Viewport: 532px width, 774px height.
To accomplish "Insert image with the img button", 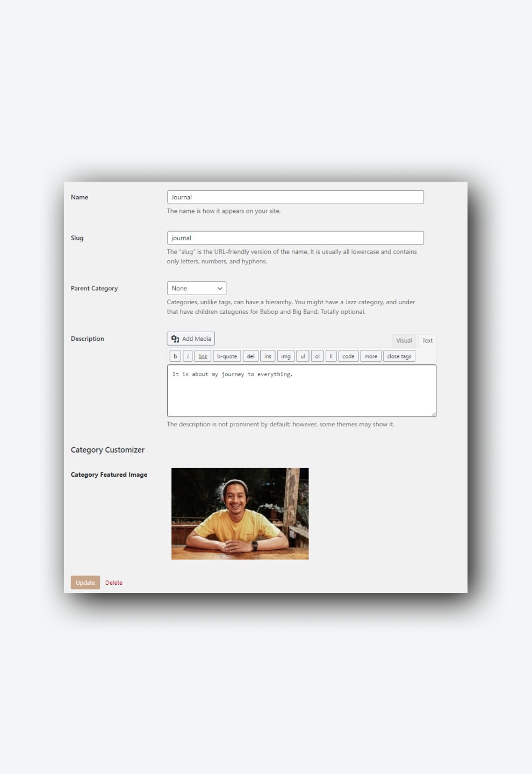I will click(286, 356).
